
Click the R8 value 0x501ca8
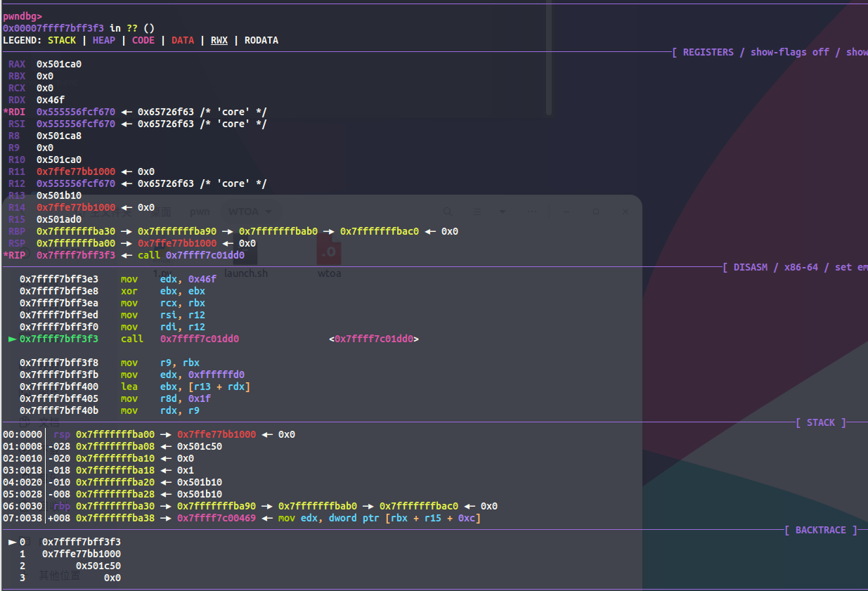[59, 136]
